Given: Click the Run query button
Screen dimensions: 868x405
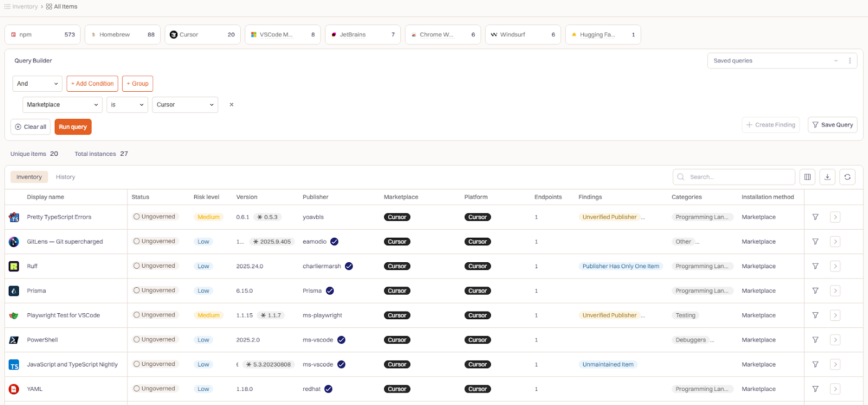Looking at the screenshot, I should [x=73, y=127].
